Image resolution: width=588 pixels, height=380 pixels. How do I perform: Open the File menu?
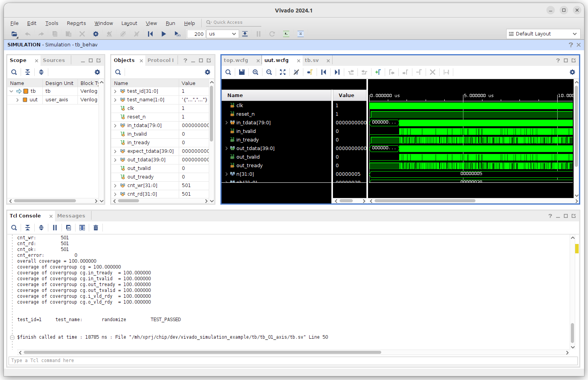[14, 23]
